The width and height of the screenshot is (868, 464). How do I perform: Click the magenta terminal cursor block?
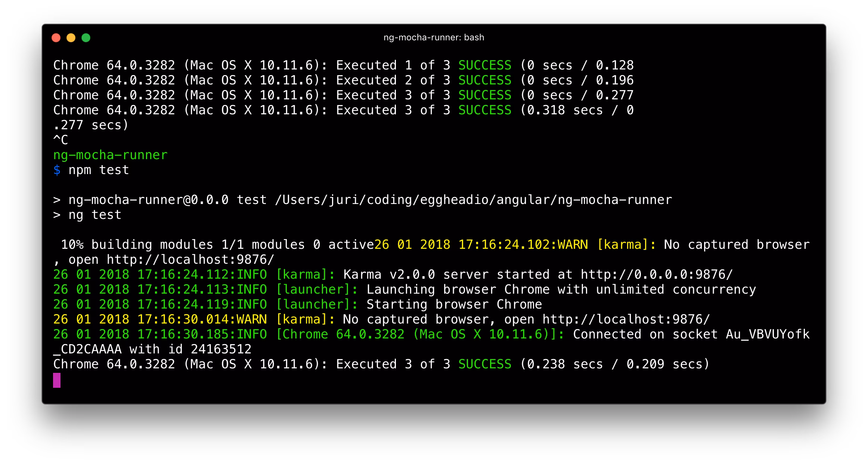click(x=57, y=380)
